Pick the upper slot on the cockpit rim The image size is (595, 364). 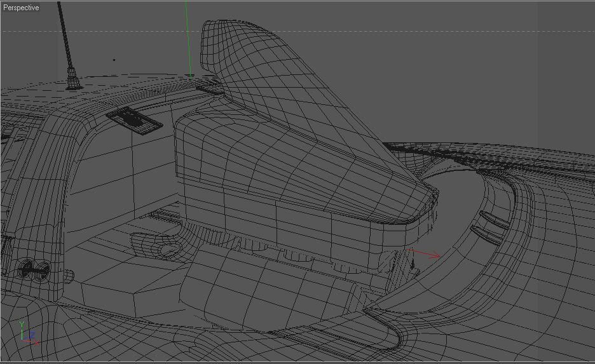tap(494, 220)
